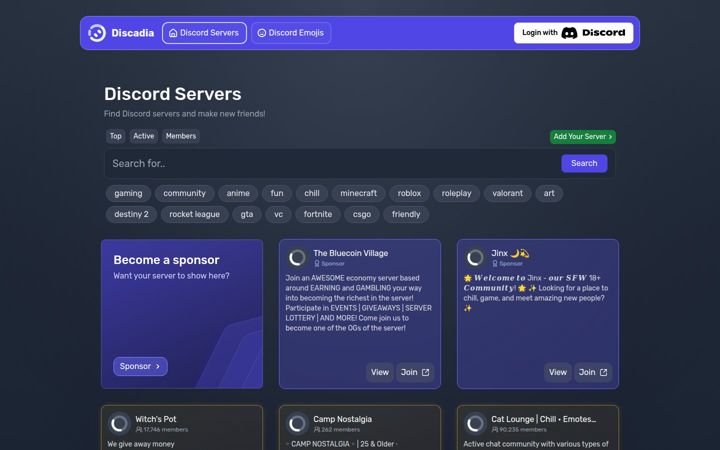Open The Bluecoin Village server title

click(351, 253)
